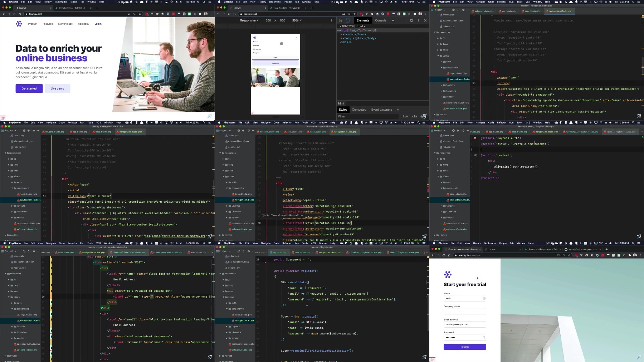Submit the form with the Register button
The width and height of the screenshot is (644, 362).
click(x=465, y=347)
